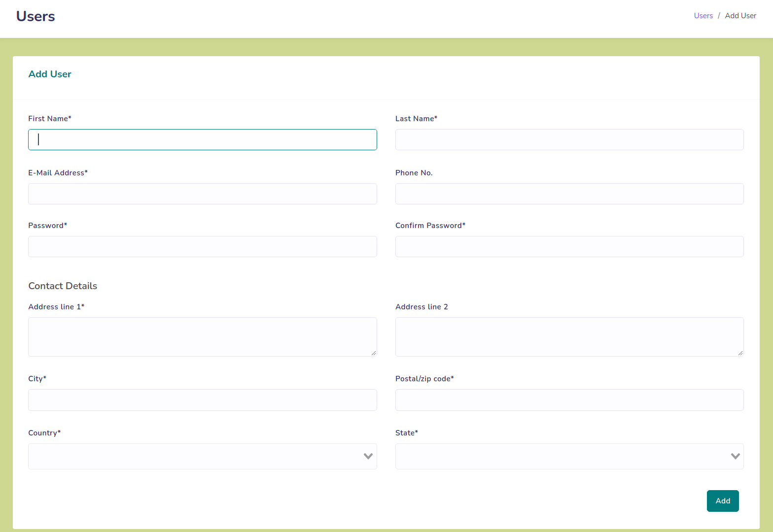Click the First Name input field
This screenshot has width=773, height=532.
coord(202,140)
